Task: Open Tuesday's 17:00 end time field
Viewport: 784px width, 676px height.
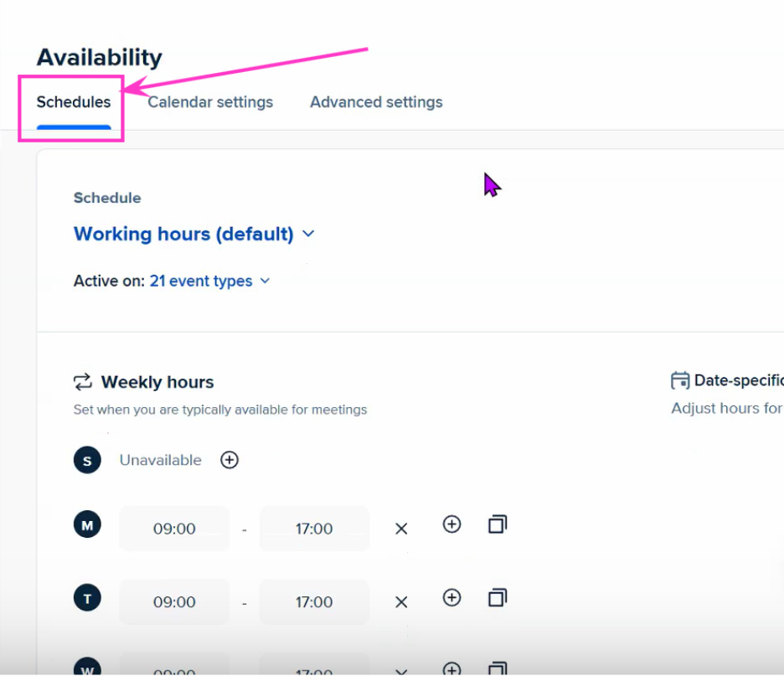Action: (x=314, y=601)
